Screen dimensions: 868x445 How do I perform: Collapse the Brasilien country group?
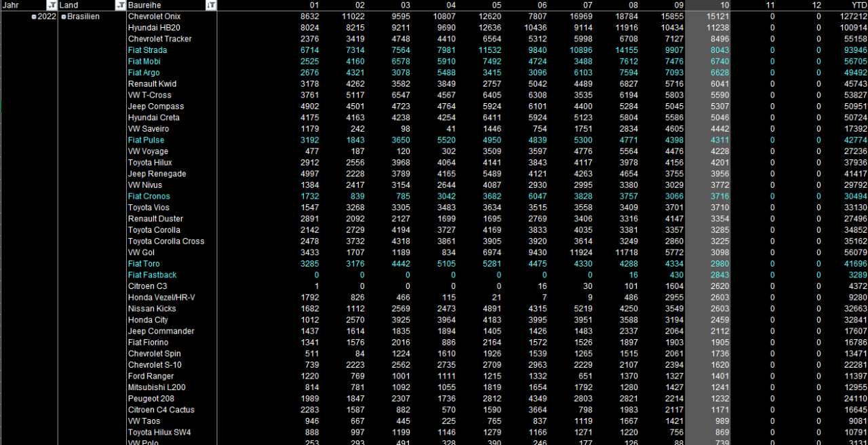(64, 17)
